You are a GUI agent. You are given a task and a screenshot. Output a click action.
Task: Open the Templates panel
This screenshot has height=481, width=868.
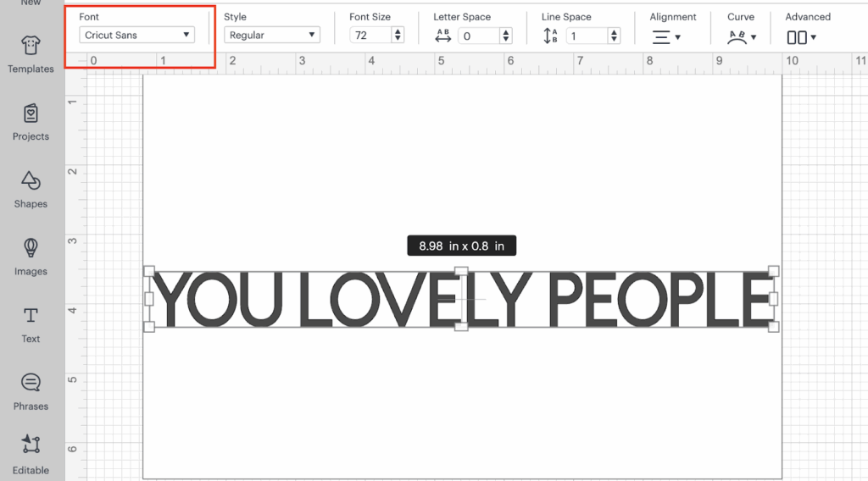[x=31, y=53]
